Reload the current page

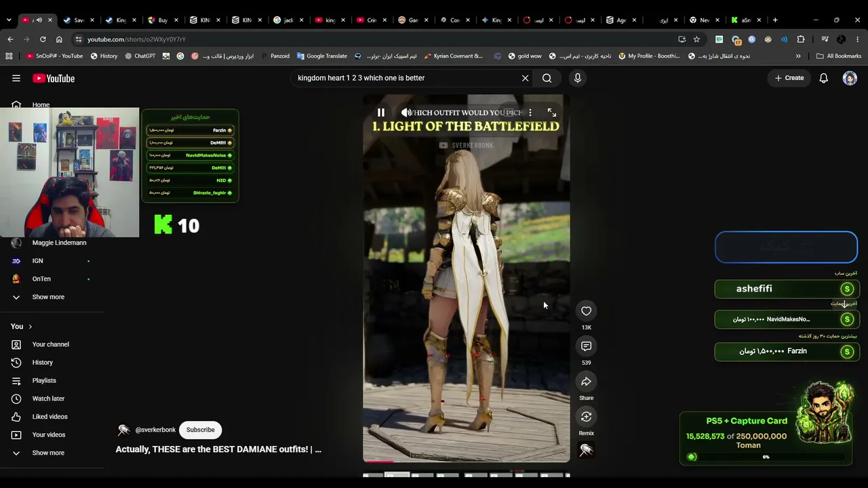click(43, 39)
